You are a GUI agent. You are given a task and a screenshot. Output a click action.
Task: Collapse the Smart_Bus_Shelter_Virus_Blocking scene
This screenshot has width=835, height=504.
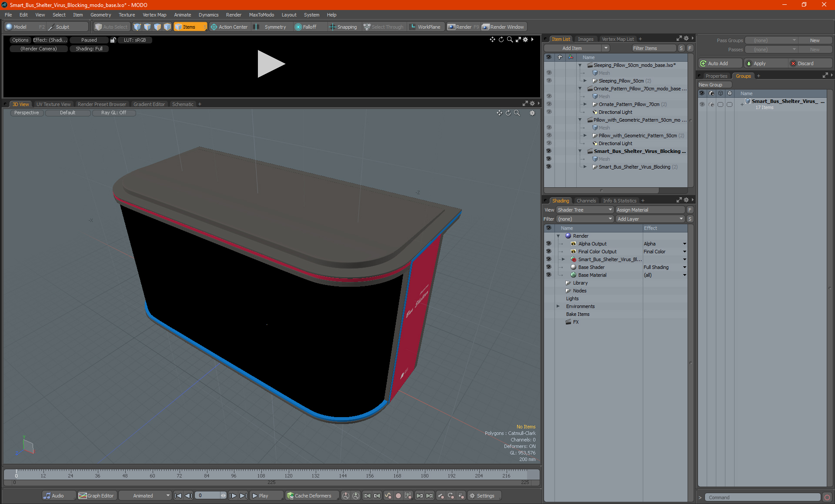point(580,151)
